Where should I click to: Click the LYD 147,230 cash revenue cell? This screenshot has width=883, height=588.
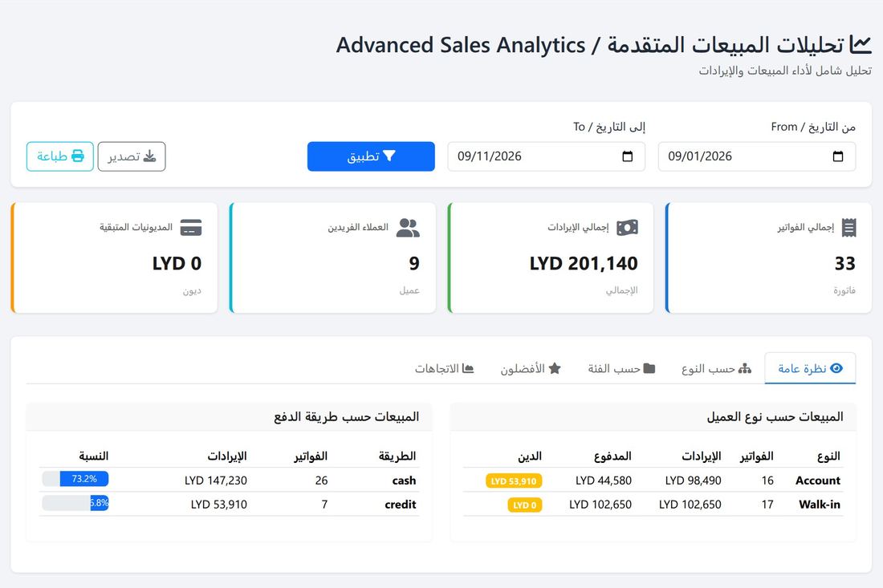point(216,481)
